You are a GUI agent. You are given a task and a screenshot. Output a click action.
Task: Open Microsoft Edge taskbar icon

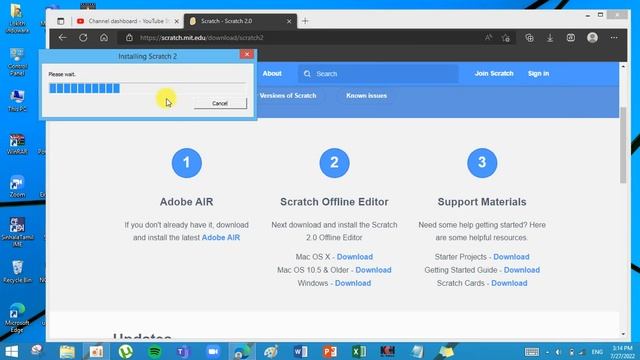click(x=242, y=351)
